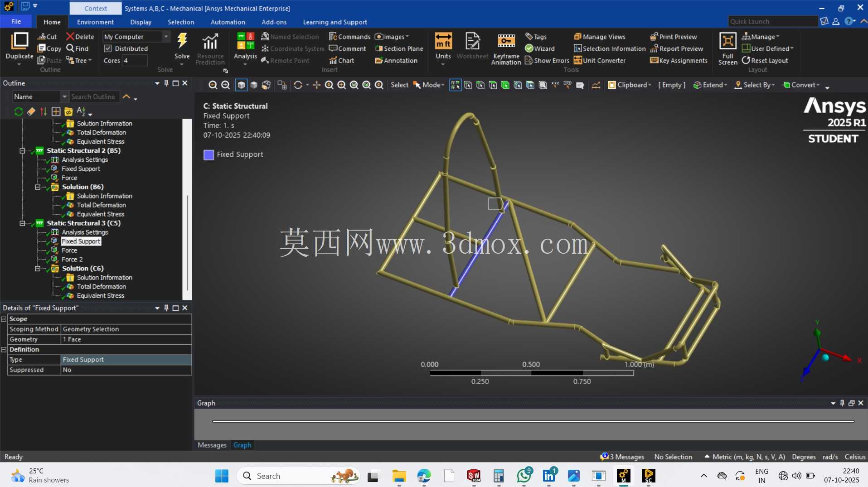Screen dimensions: 868x487
Task: Click the eraser icon in Outline toolbar
Action: coord(31,111)
